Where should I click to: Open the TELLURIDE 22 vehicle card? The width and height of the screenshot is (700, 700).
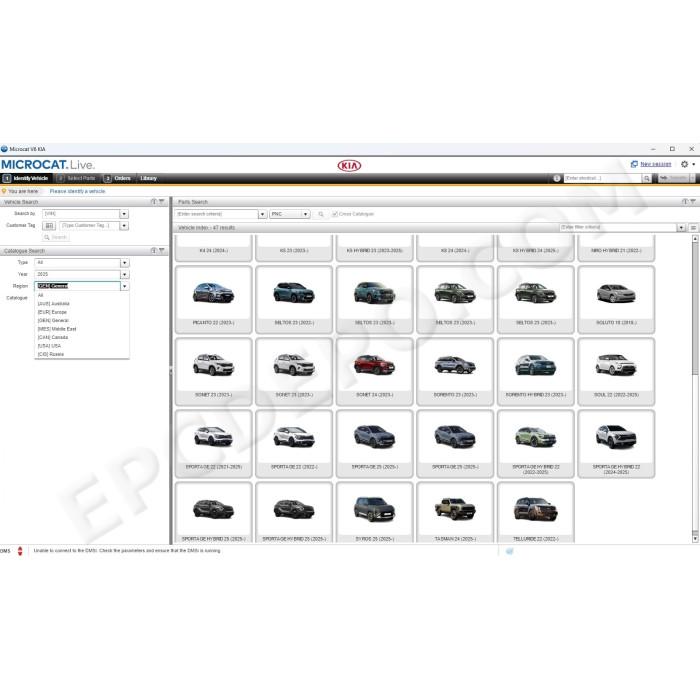(x=536, y=512)
